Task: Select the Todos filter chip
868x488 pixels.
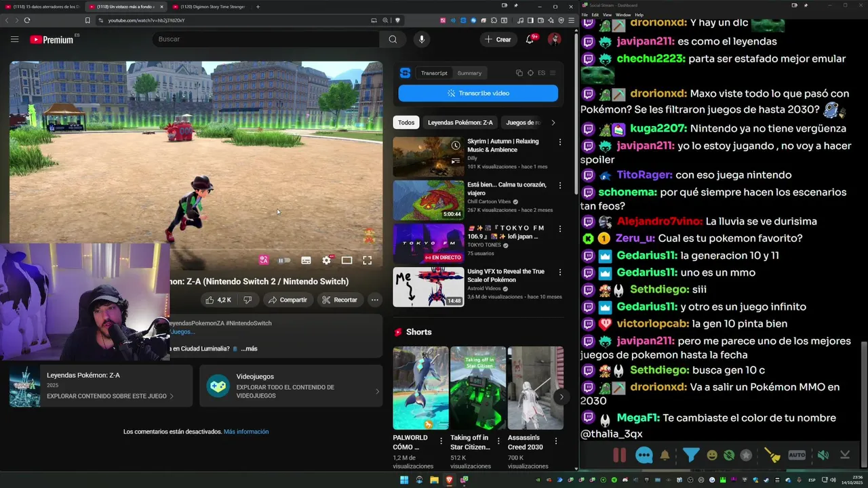Action: [406, 123]
